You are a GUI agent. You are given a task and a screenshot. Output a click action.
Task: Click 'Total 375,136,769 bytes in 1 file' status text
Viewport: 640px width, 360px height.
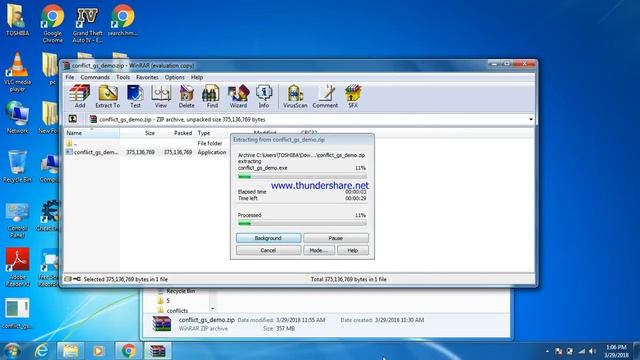coord(349,279)
